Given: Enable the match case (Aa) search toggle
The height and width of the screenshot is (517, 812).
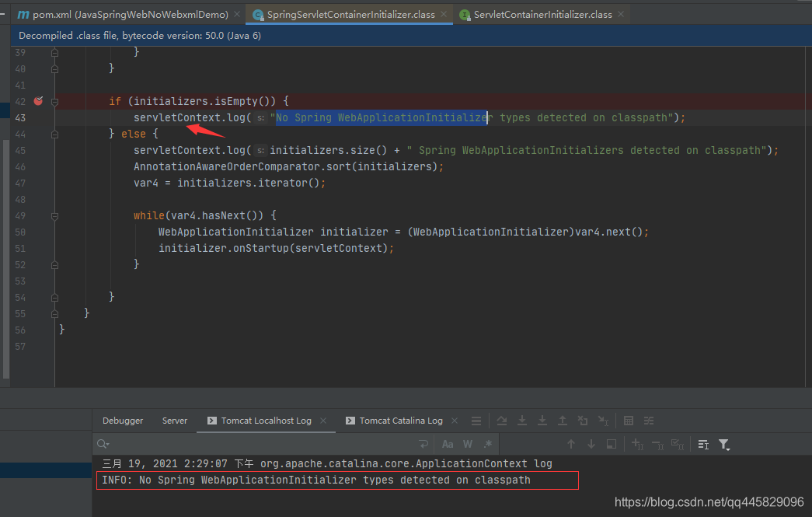Looking at the screenshot, I should coord(448,443).
